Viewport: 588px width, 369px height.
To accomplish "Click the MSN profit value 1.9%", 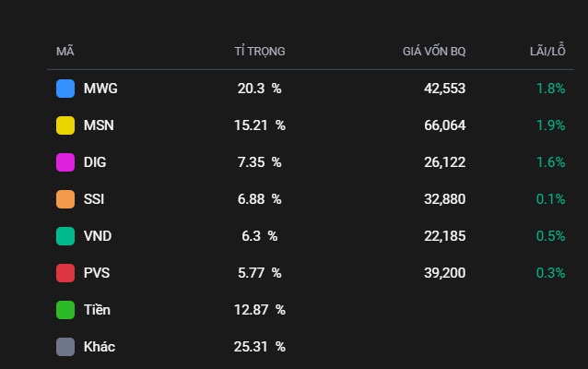I will (x=550, y=125).
